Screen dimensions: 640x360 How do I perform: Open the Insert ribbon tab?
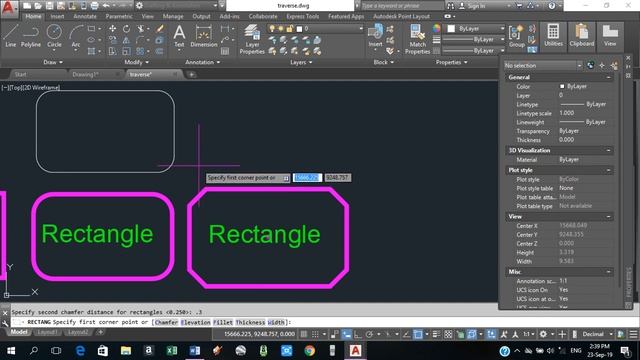tap(57, 16)
